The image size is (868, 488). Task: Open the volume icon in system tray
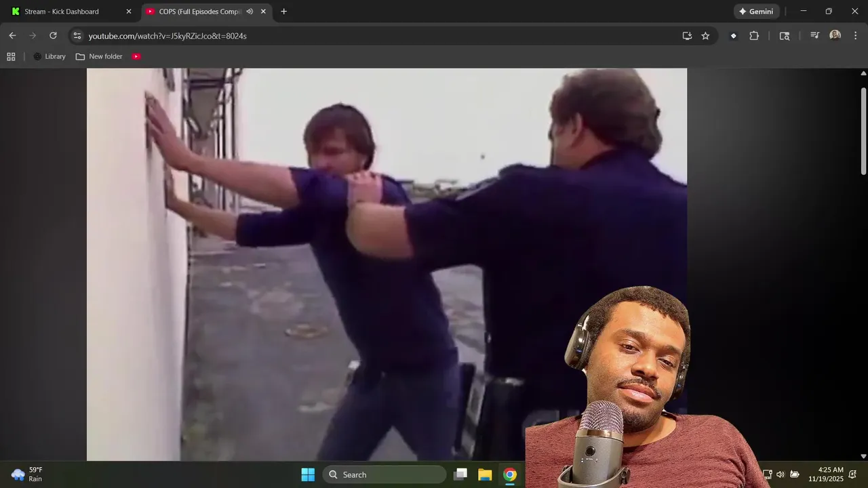781,474
